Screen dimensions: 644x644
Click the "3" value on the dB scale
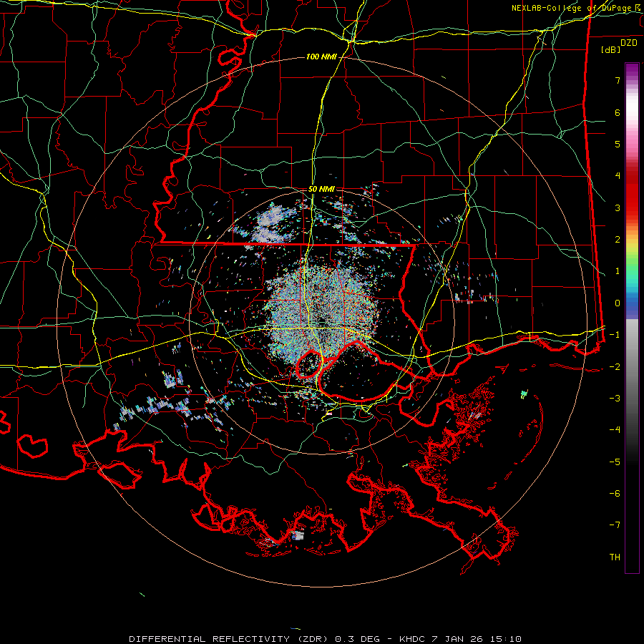(618, 208)
